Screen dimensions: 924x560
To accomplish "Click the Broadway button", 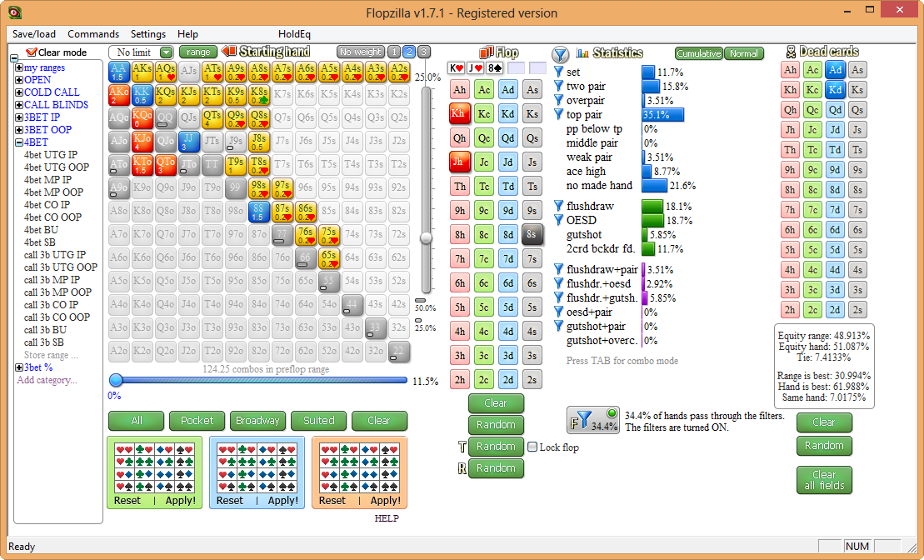I will 257,421.
